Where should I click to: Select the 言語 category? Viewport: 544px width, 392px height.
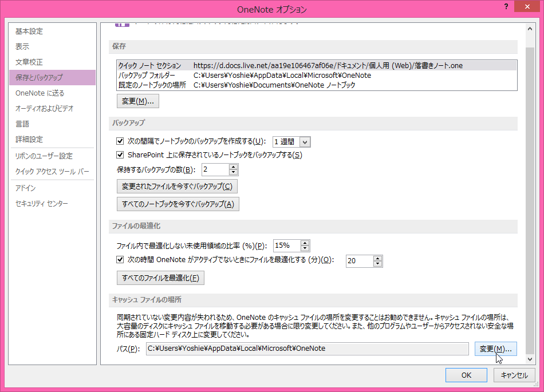point(52,124)
